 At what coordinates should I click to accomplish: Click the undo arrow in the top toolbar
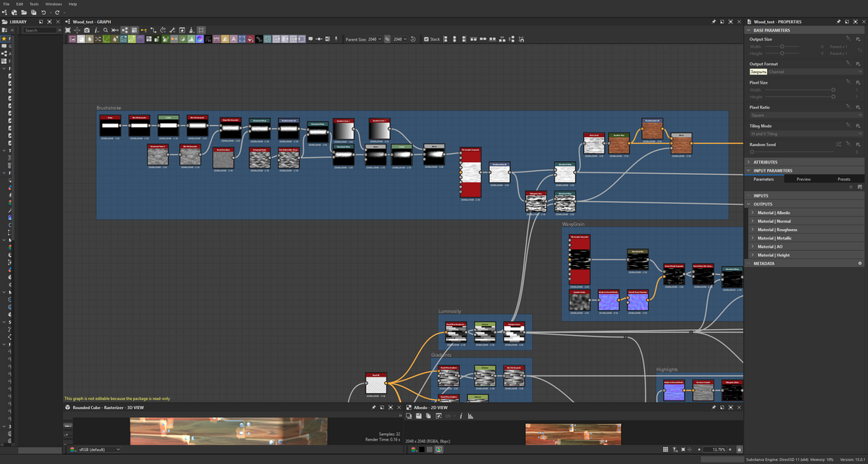(44, 13)
